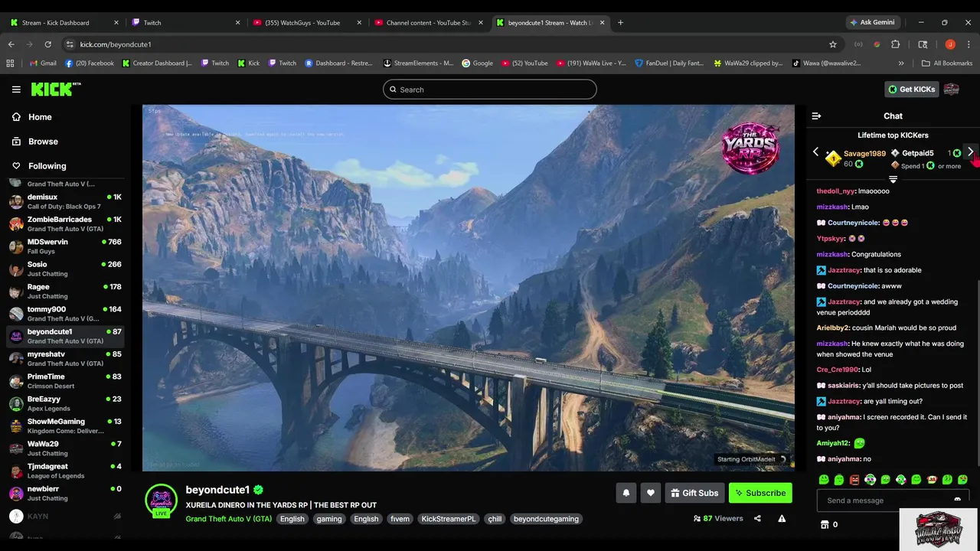Image resolution: width=980 pixels, height=551 pixels.
Task: Open tommy900 channel in the sidebar
Action: pos(64,314)
